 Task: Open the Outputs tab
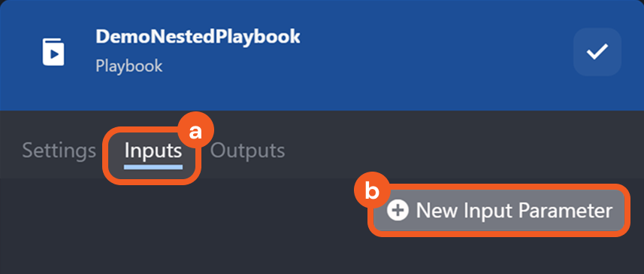point(247,151)
